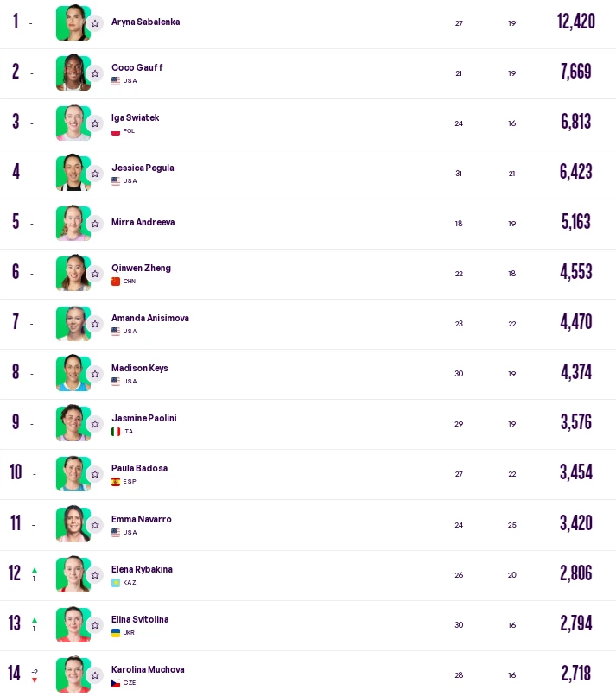616x696 pixels.
Task: Click the star beside Paula Badosa
Action: tap(95, 474)
